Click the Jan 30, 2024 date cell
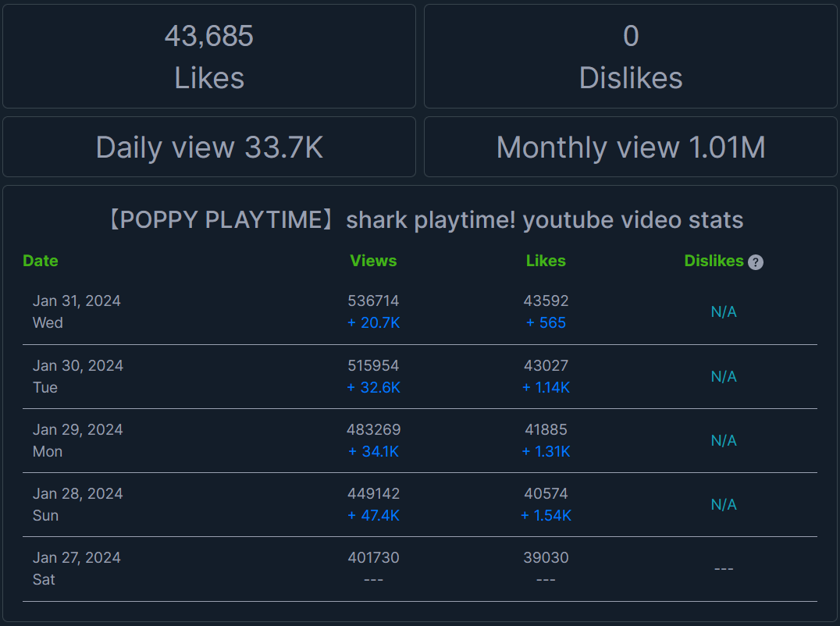840x626 pixels. 78,366
